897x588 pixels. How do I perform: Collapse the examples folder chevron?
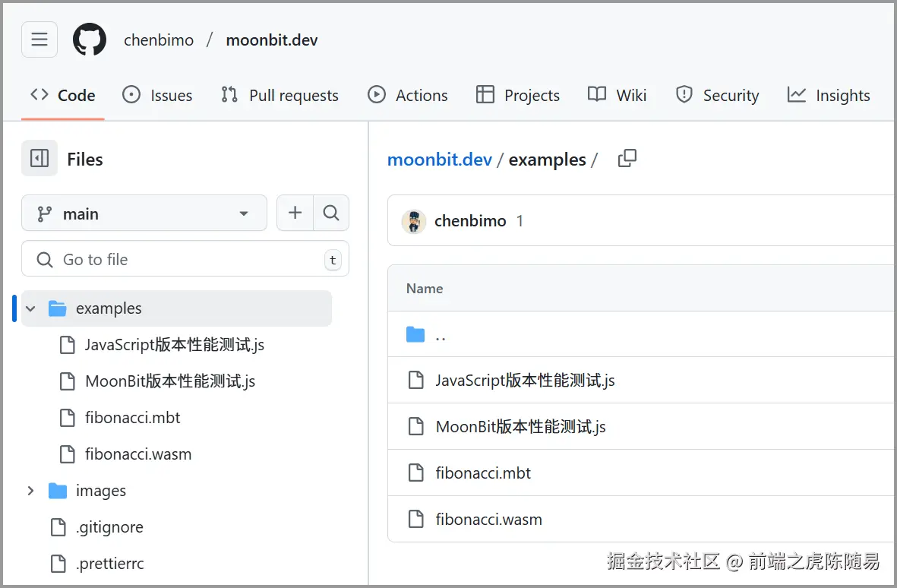tap(31, 308)
